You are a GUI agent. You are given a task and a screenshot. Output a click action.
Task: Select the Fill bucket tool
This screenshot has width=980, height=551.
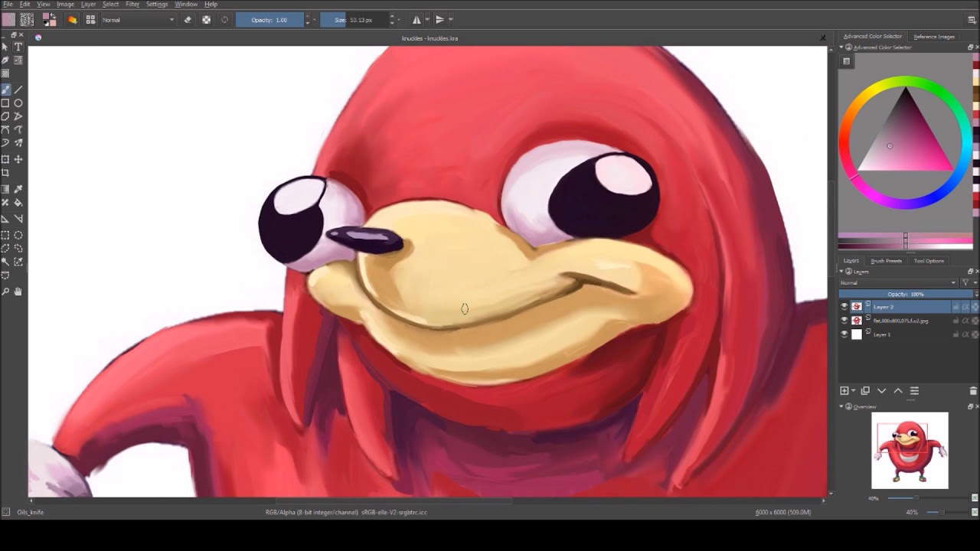point(18,203)
